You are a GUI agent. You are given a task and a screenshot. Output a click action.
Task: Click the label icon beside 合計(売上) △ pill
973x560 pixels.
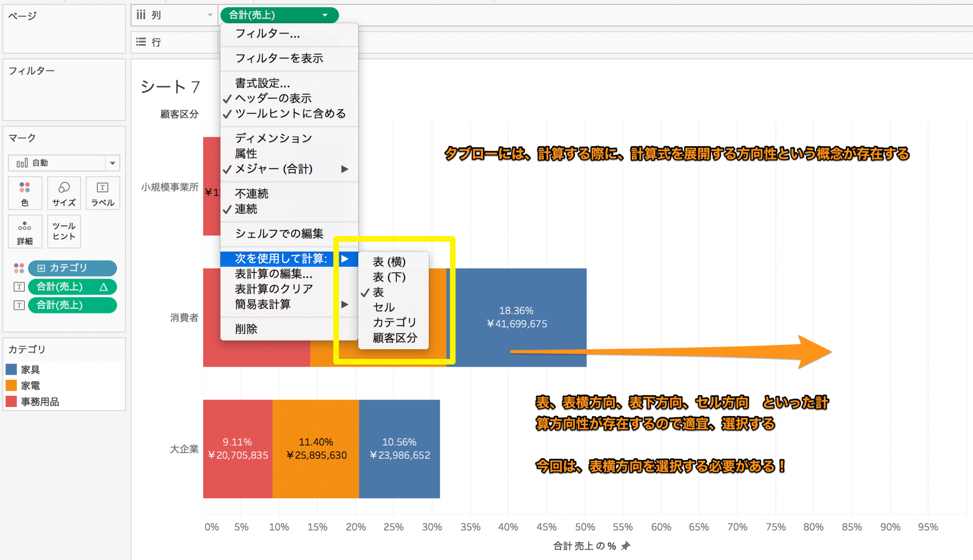coord(19,287)
